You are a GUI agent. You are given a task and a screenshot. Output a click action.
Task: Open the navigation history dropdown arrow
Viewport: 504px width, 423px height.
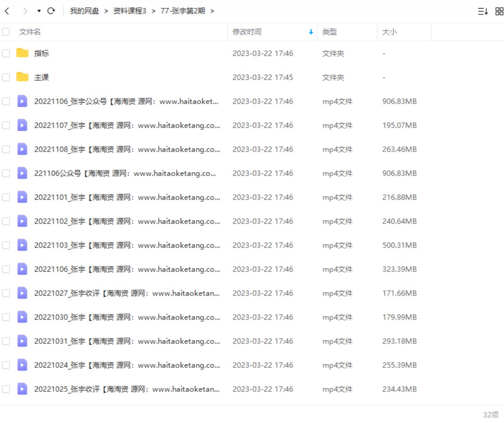pyautogui.click(x=39, y=11)
